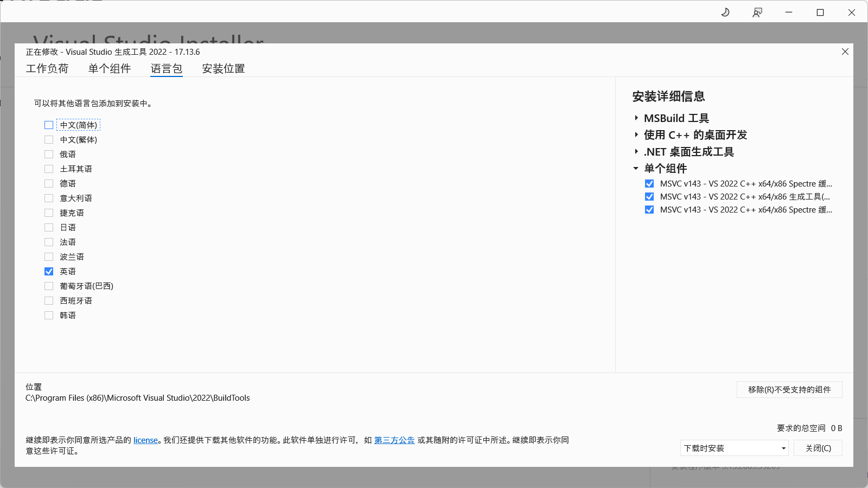This screenshot has width=868, height=488.
Task: Open the license link
Action: (x=145, y=440)
